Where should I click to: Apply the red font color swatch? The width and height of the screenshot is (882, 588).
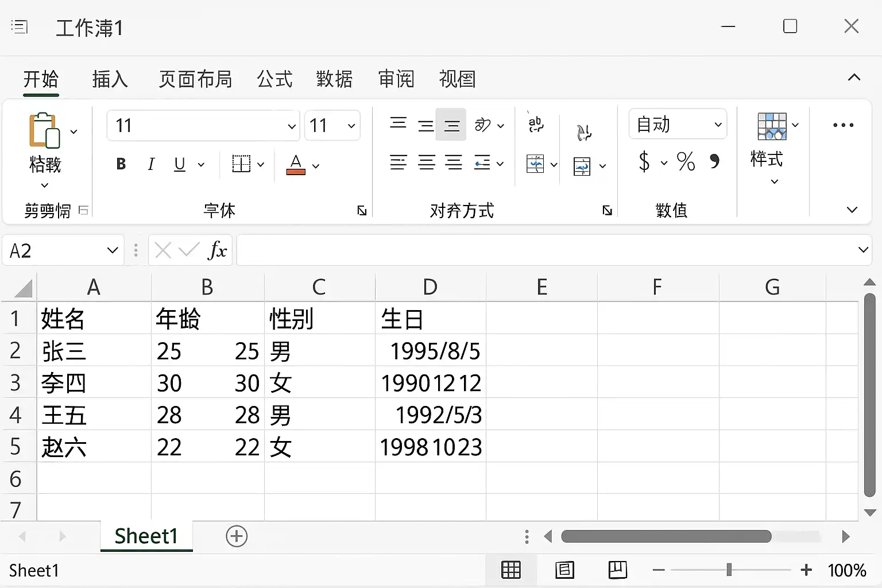pos(296,165)
